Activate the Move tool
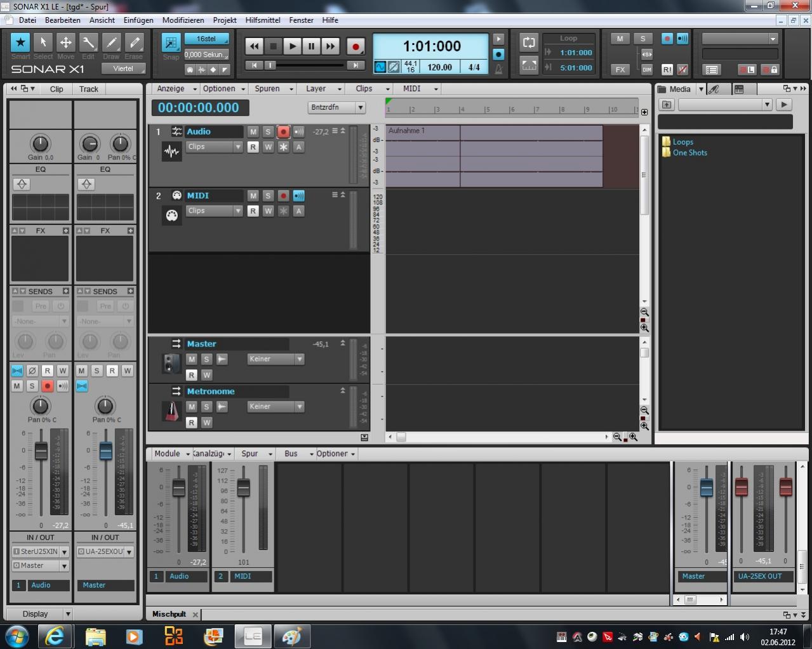 pos(65,43)
